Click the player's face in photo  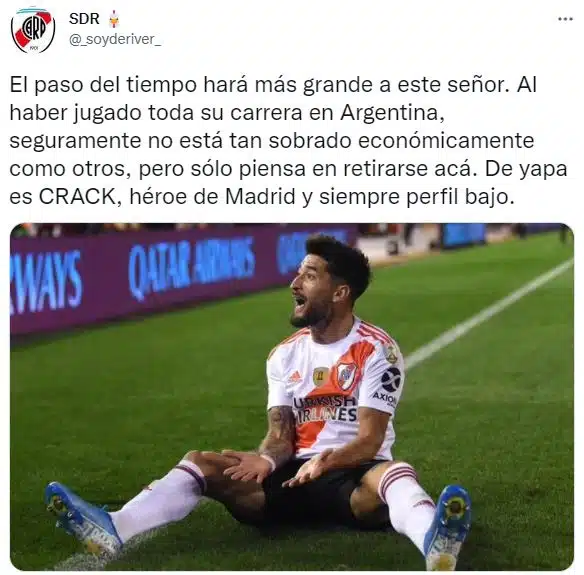[314, 293]
